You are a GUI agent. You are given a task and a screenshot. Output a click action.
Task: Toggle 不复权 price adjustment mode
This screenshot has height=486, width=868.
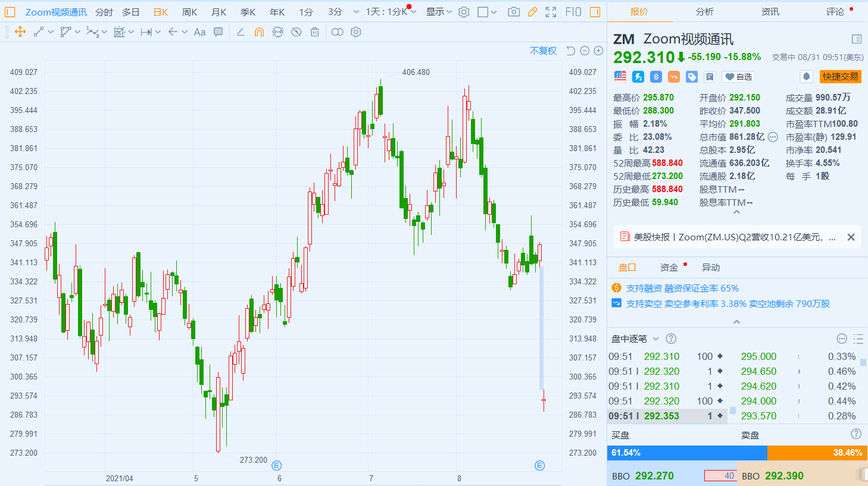543,51
